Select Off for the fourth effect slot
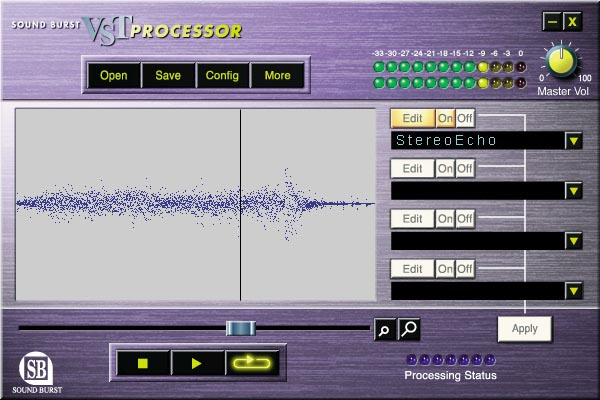Image resolution: width=600 pixels, height=400 pixels. pos(465,269)
